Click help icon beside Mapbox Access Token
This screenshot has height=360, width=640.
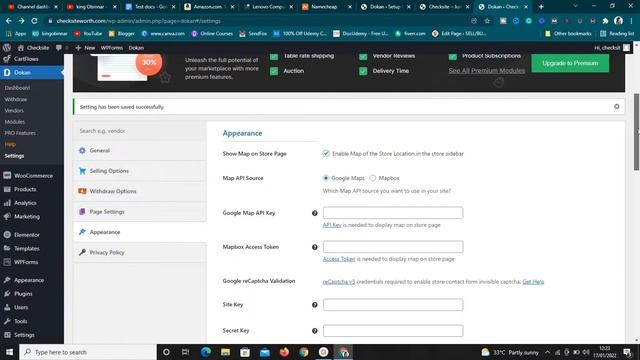(x=315, y=247)
